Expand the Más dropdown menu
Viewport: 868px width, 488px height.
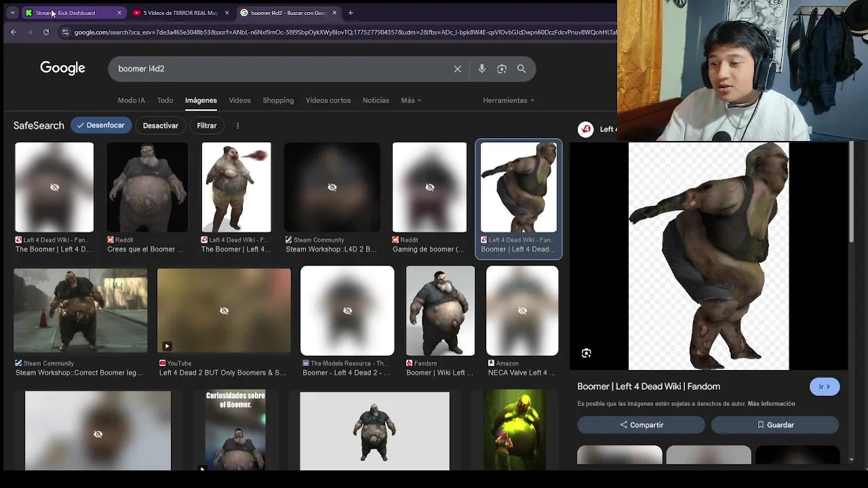[411, 100]
